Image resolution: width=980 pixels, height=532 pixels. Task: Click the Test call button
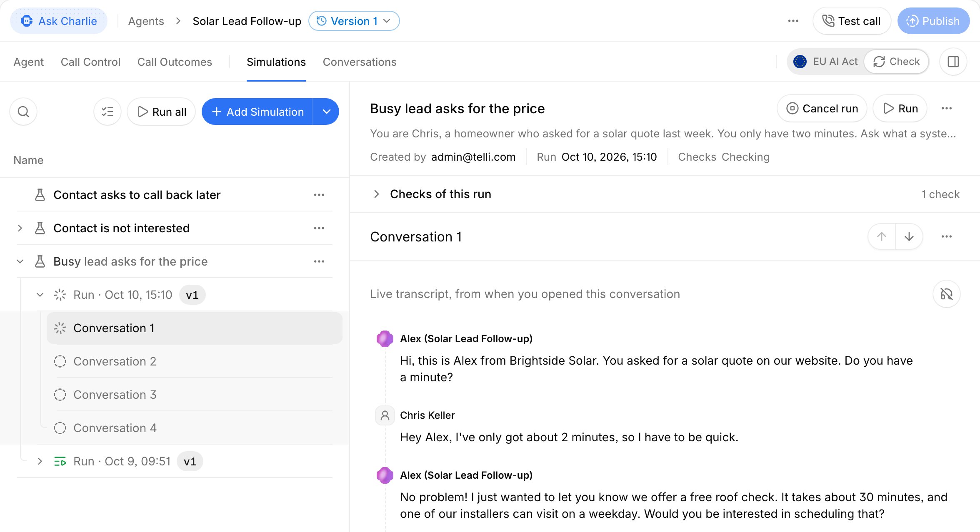coord(852,21)
